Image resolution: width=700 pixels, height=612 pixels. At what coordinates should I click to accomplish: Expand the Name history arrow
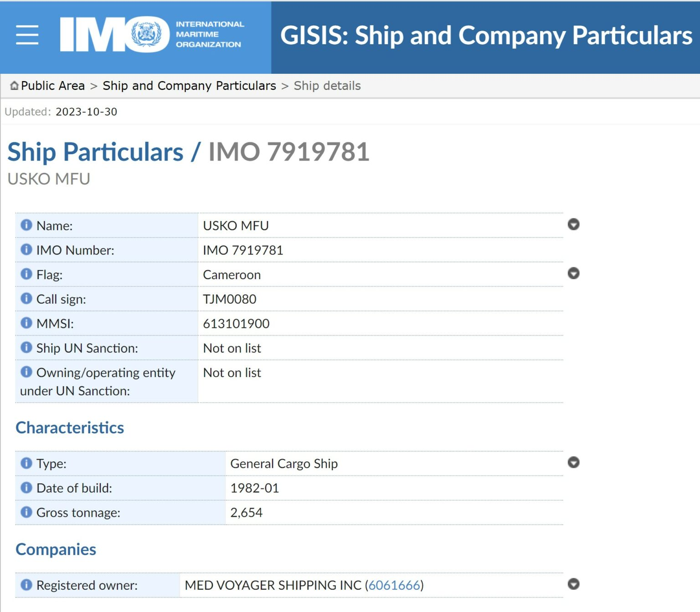[573, 224]
